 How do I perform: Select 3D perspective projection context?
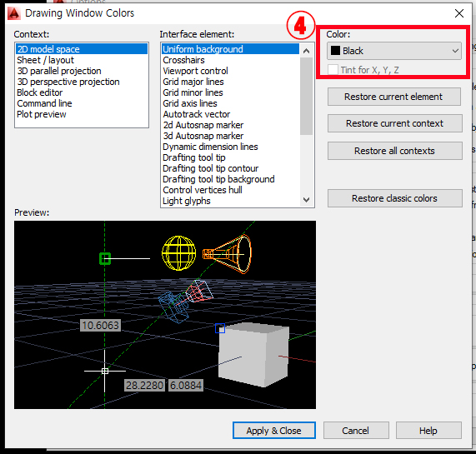tap(82, 82)
